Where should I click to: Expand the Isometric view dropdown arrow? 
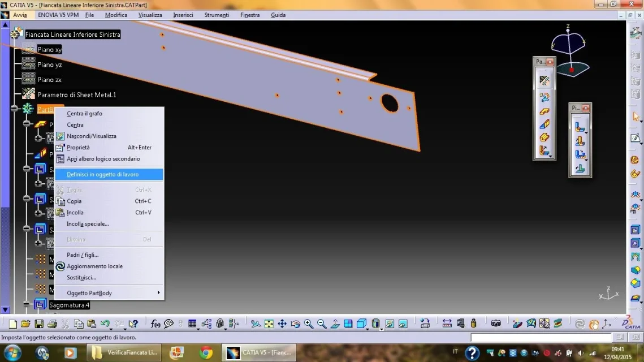(x=367, y=328)
